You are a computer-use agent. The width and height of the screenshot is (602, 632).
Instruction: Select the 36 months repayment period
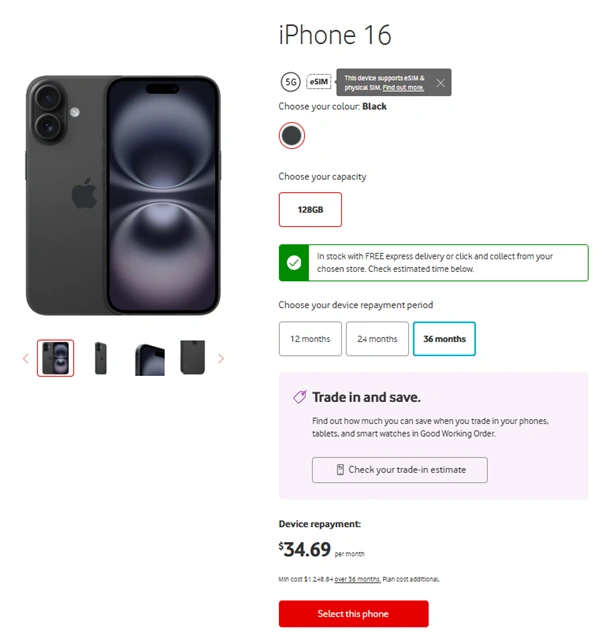[x=444, y=339]
